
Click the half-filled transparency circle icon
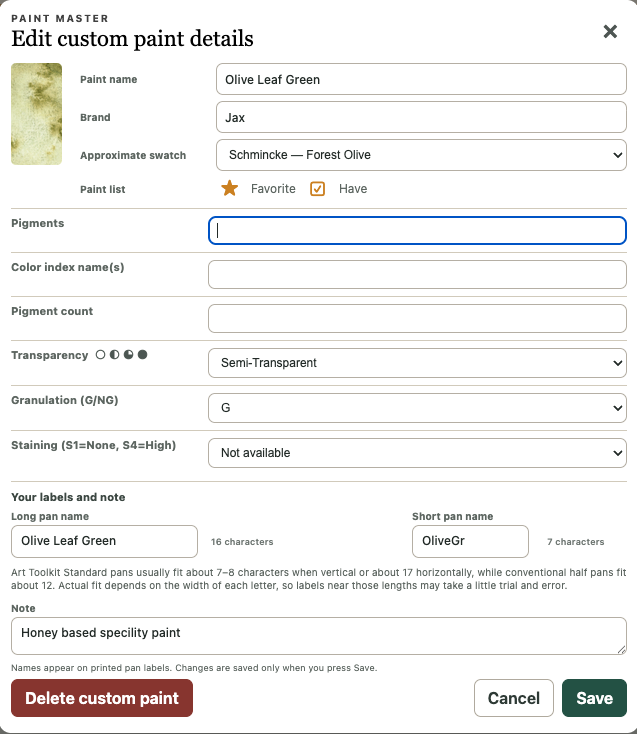point(114,354)
